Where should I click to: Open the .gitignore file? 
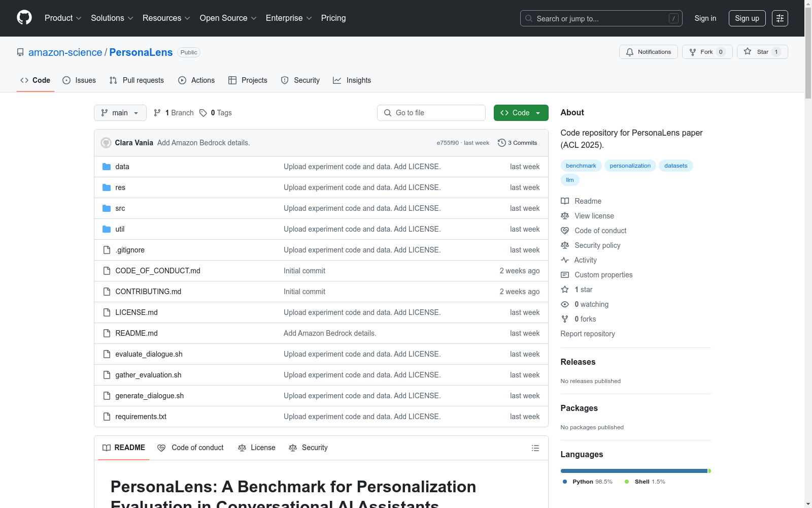pos(130,250)
